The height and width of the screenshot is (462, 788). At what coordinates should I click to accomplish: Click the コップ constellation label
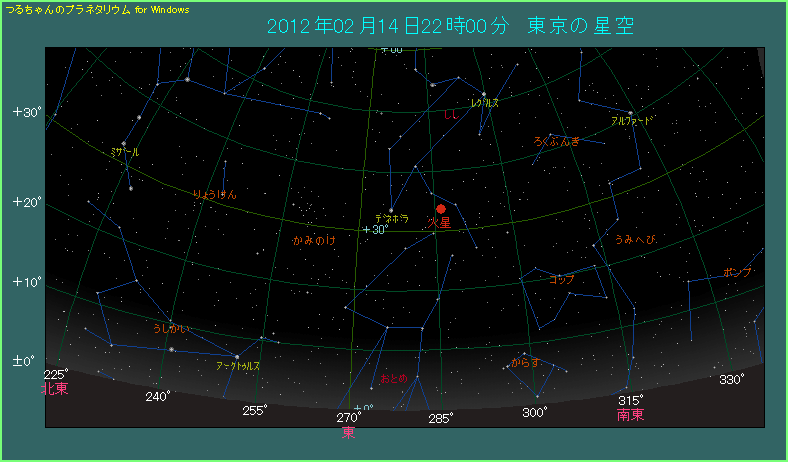561,280
